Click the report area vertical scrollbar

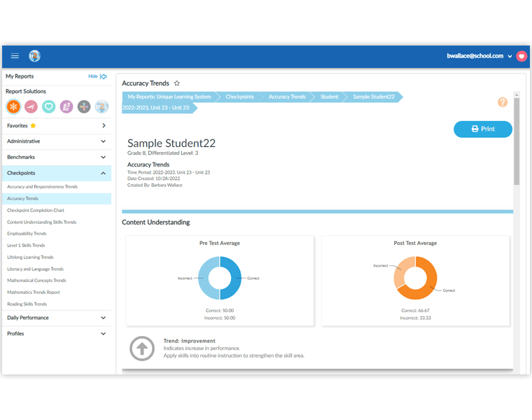point(517,141)
